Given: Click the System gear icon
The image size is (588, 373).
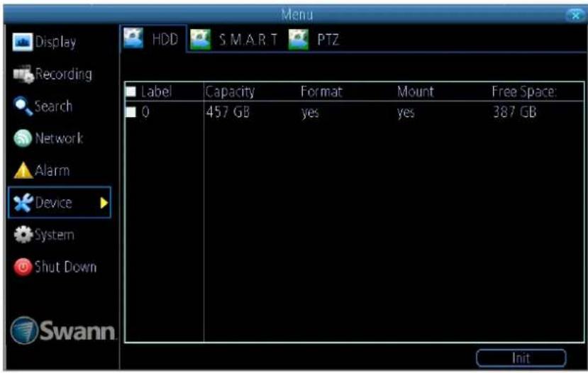Looking at the screenshot, I should click(x=23, y=235).
